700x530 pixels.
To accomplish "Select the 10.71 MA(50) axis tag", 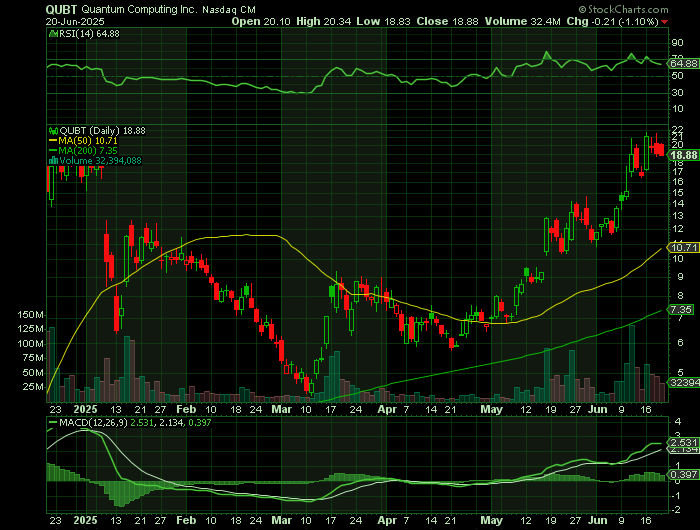I will pos(683,247).
